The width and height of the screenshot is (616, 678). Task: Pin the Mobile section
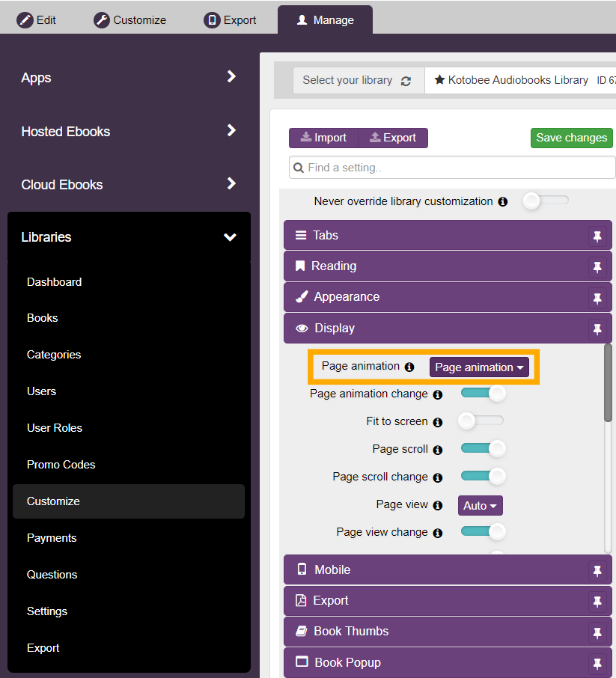pos(597,571)
